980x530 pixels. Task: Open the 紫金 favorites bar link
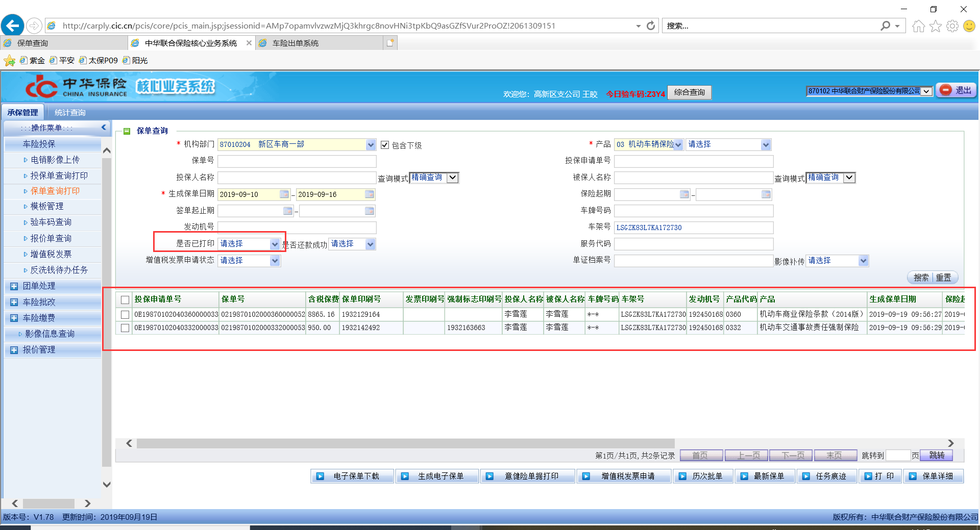coord(32,61)
